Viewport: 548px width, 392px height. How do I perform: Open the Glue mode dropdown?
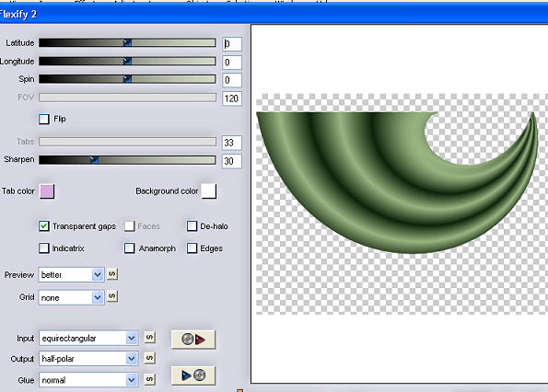(x=88, y=380)
